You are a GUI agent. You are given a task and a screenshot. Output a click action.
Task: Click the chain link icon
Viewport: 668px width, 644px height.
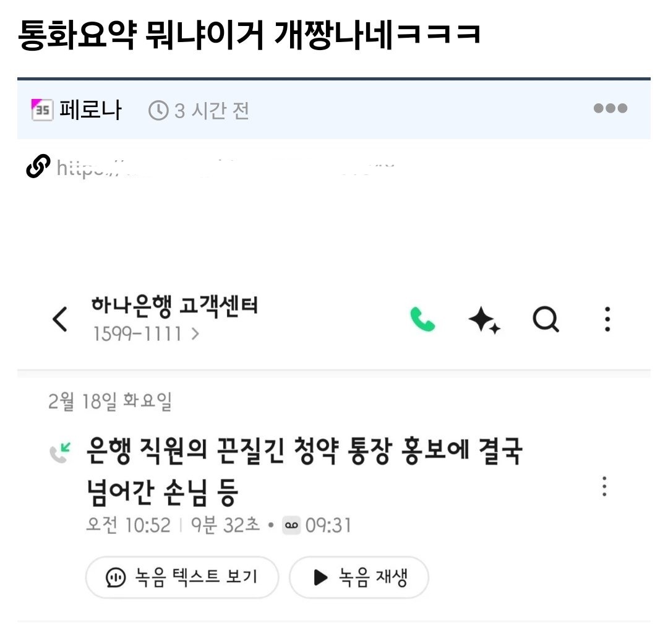[x=38, y=166]
